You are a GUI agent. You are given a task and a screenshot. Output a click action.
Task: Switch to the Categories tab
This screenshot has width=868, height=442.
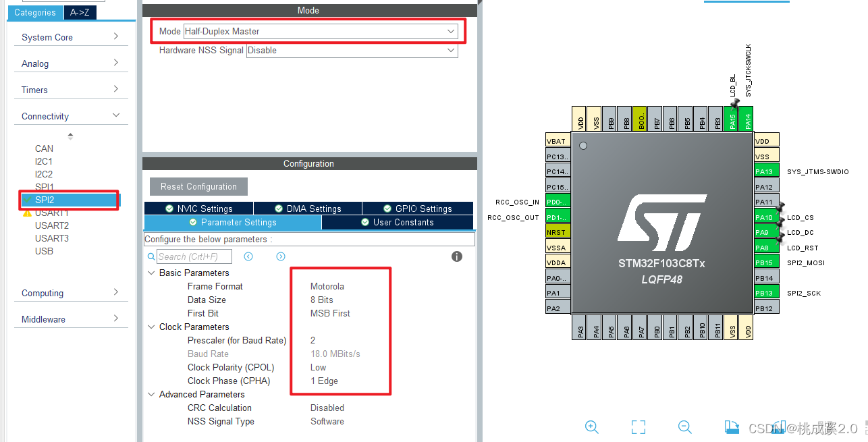35,12
